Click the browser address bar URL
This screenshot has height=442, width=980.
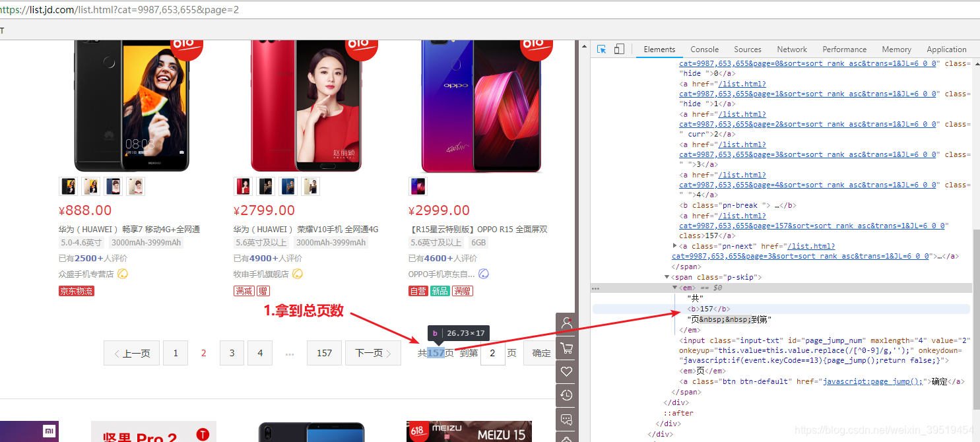point(119,10)
